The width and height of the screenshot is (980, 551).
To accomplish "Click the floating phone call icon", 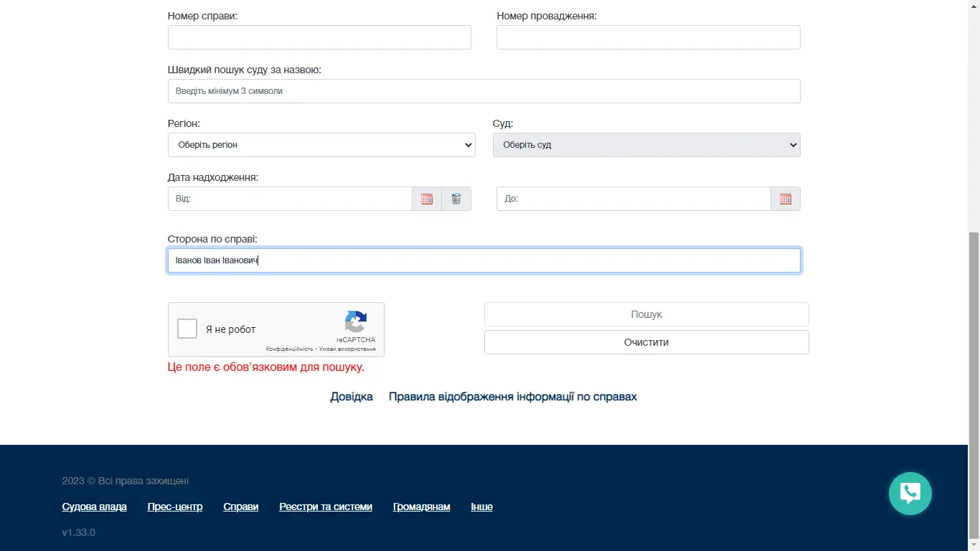I will point(910,493).
